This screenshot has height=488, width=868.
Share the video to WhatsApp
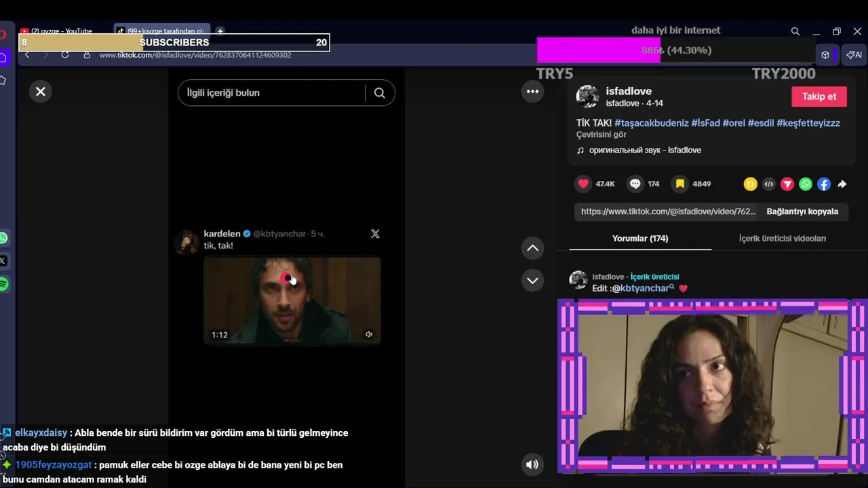(806, 184)
